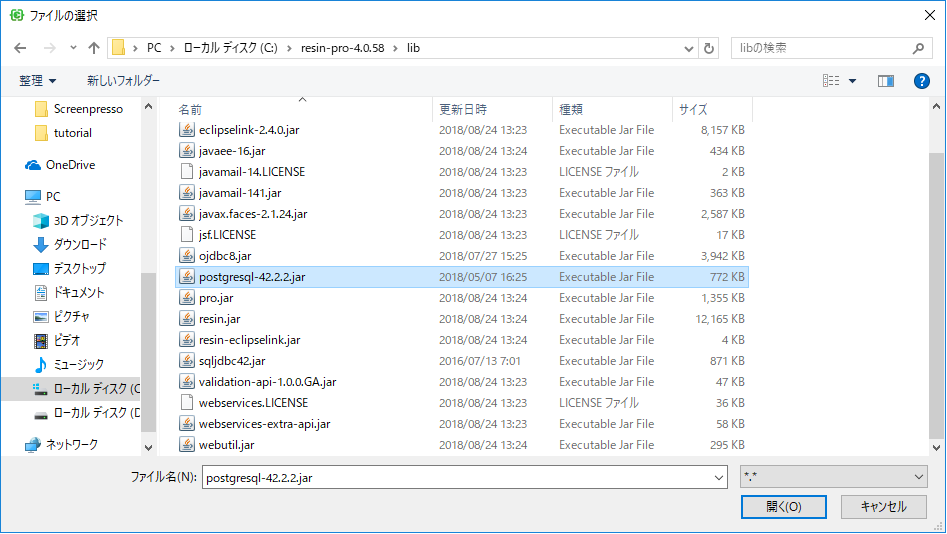This screenshot has height=534, width=947.
Task: Open ピクチャ in sidebar
Action: 62,317
